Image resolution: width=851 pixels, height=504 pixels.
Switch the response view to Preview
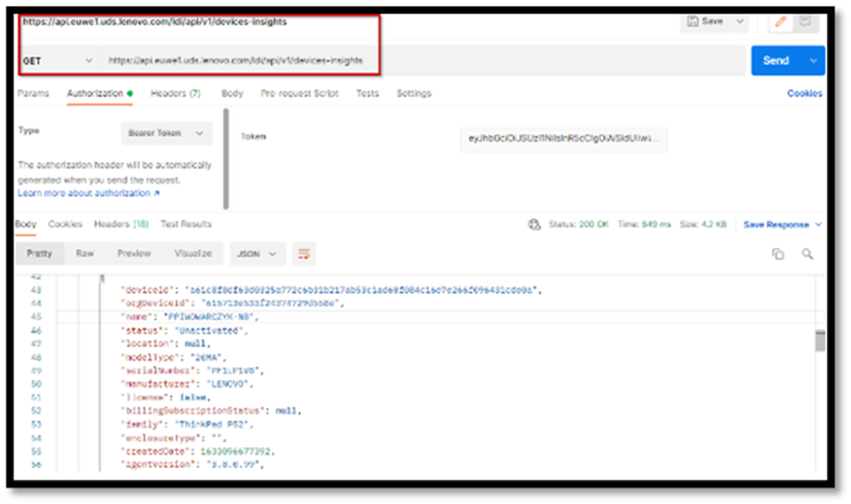coord(133,253)
